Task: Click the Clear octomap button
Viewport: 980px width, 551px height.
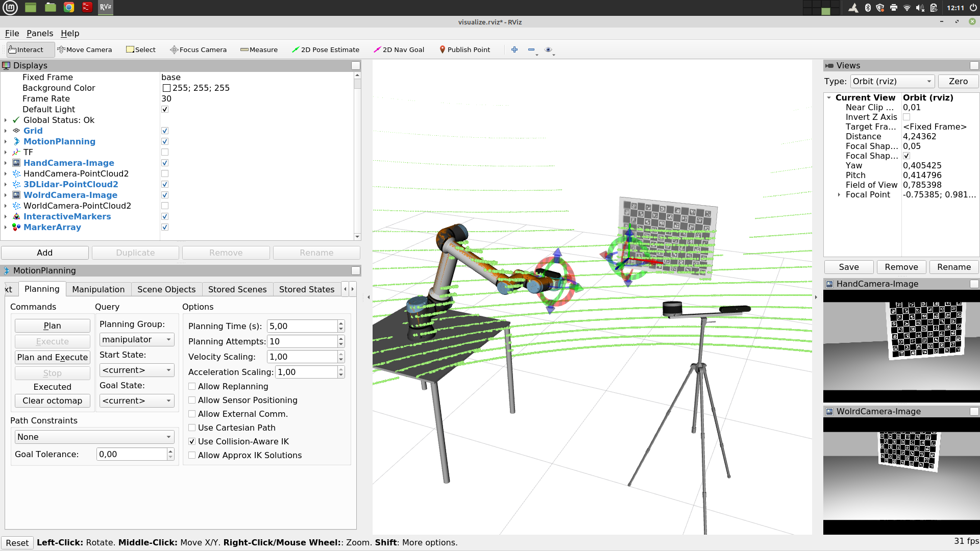Action: click(x=52, y=400)
